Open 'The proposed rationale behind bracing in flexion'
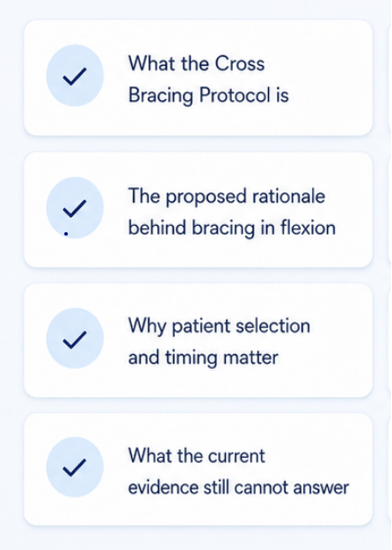 232,212
